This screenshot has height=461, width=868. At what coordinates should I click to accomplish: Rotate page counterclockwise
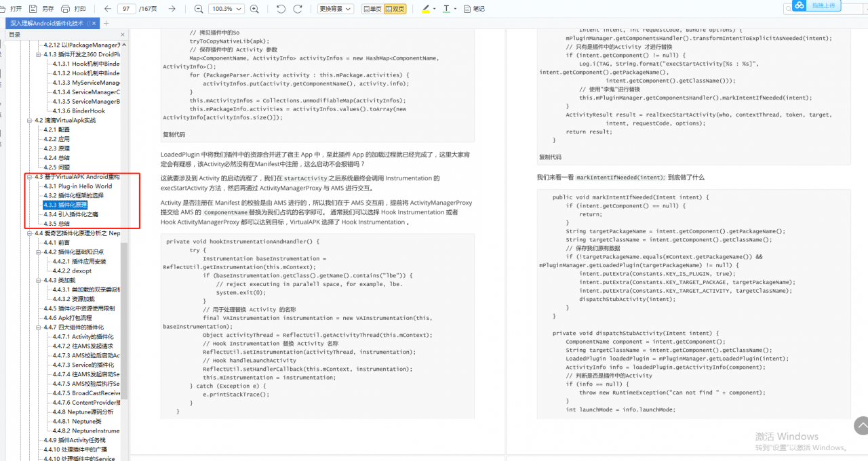(x=281, y=9)
